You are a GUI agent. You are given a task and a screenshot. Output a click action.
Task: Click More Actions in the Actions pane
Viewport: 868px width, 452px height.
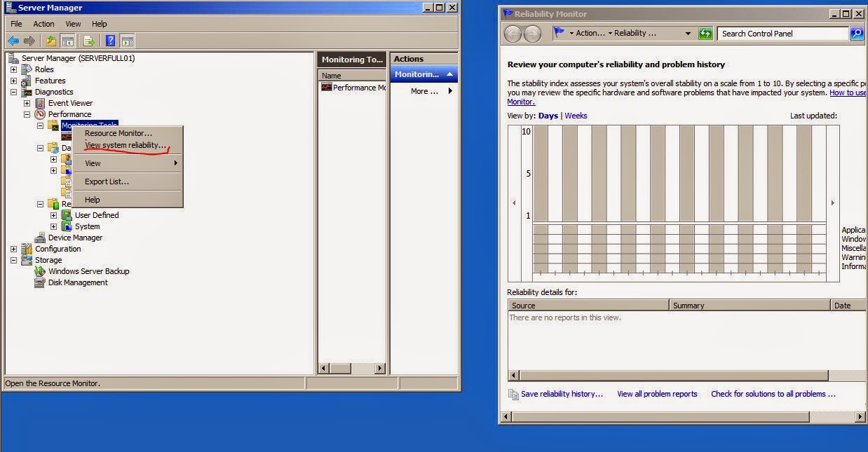(425, 91)
